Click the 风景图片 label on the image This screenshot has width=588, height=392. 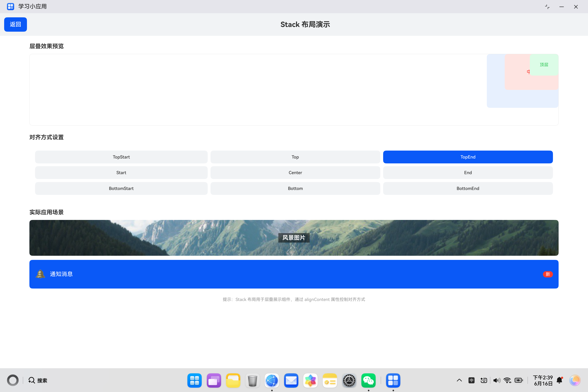click(294, 238)
